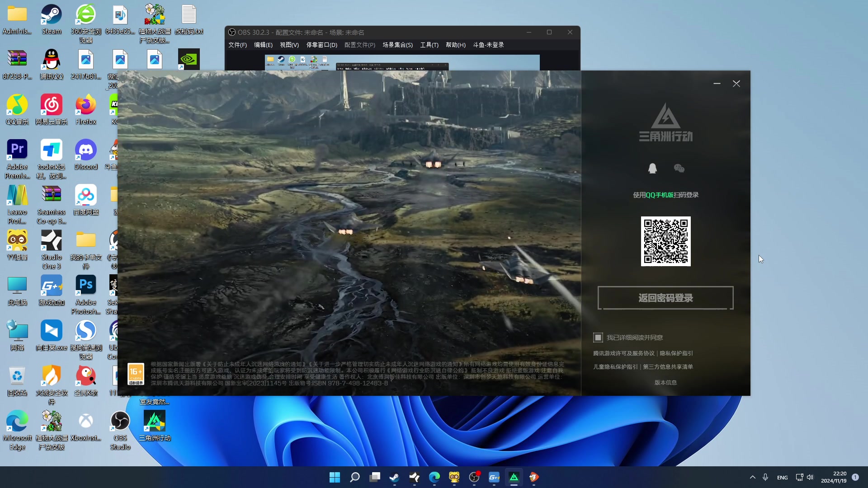Open the 火绒安全软件 desktop icon
Screen dimensions: 868x488
pos(52,385)
